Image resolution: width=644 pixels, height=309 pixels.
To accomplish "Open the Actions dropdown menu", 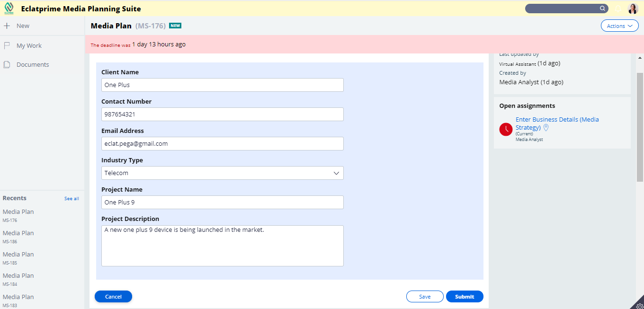I will (619, 26).
